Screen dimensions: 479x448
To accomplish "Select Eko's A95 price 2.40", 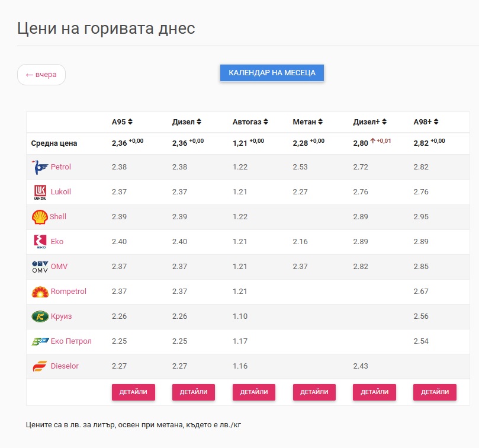I will 119,242.
